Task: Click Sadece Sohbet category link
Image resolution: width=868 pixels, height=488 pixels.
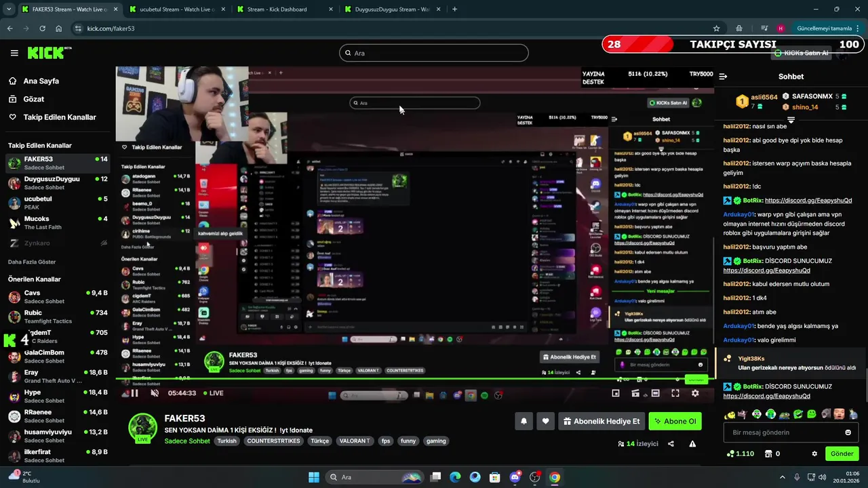Action: pos(187,441)
